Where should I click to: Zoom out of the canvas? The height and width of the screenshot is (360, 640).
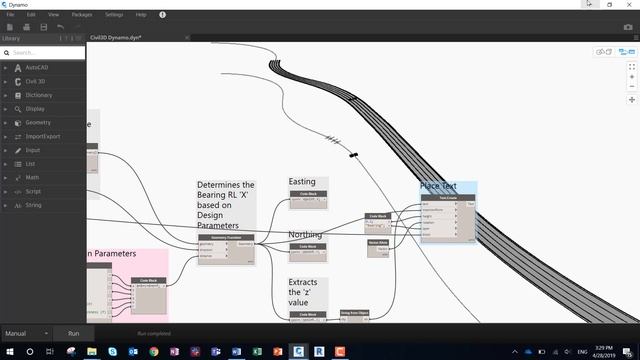[x=632, y=87]
